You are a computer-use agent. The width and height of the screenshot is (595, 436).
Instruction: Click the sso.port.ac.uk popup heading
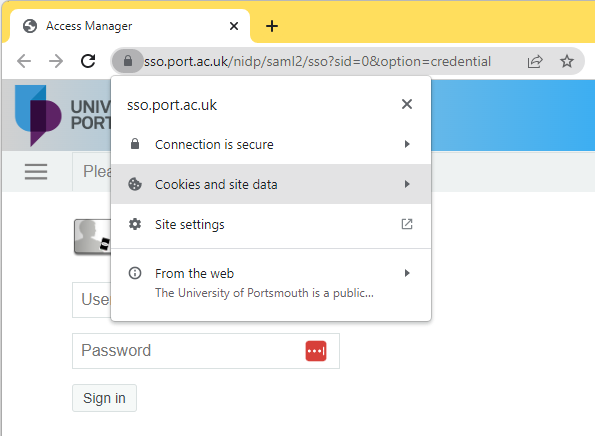(172, 105)
